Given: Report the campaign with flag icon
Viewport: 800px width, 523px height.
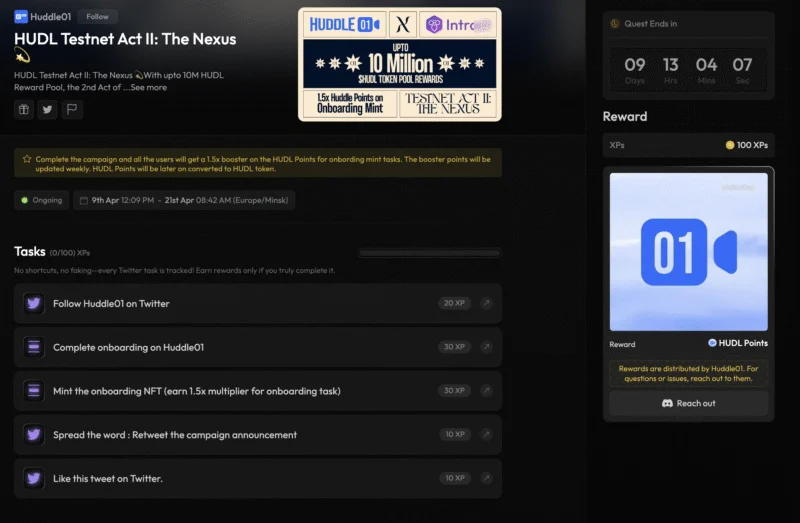Looking at the screenshot, I should pos(72,109).
